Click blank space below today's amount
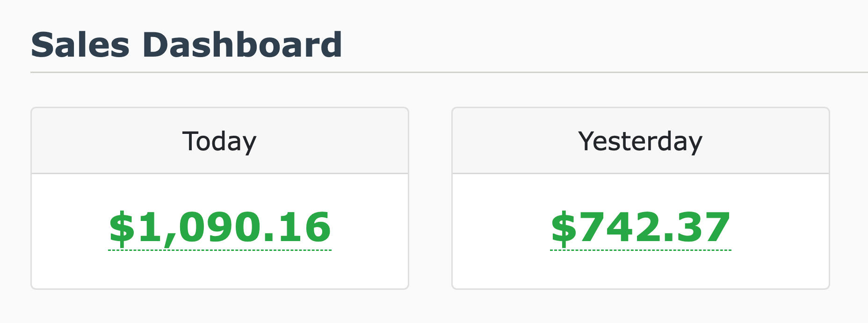 [x=220, y=271]
